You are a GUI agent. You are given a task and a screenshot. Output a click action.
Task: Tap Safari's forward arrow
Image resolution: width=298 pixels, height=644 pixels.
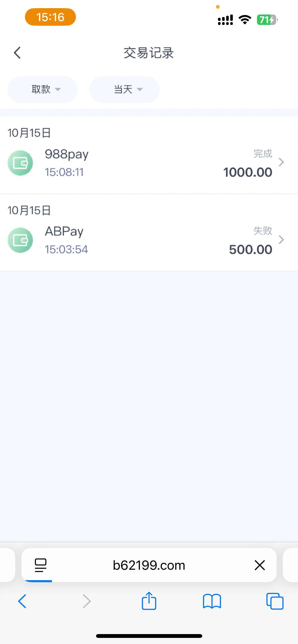87,601
